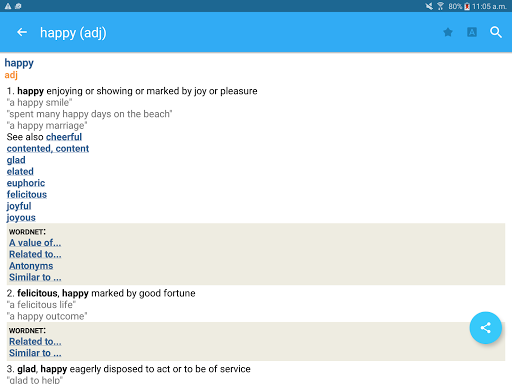512x384 pixels.
Task: Follow the elated link
Action: 20,172
